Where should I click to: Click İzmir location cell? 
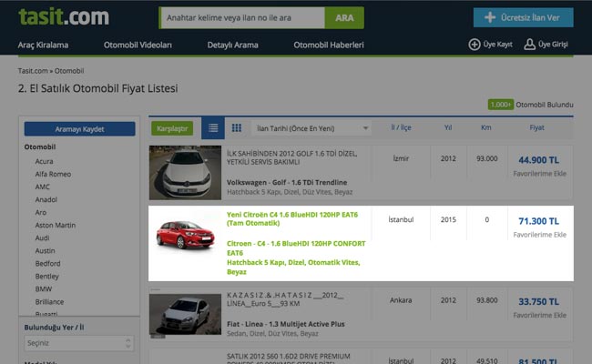(401, 158)
